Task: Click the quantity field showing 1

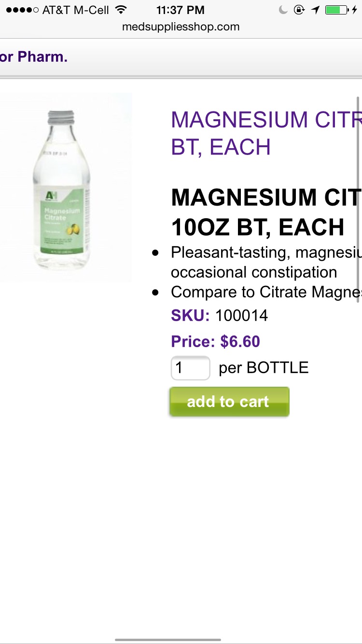Action: [x=190, y=368]
